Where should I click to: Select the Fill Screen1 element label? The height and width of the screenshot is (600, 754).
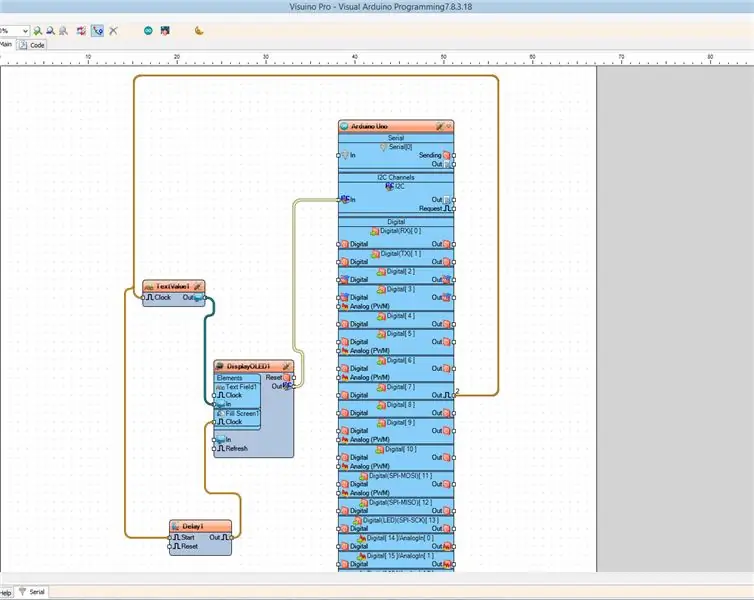pos(242,413)
